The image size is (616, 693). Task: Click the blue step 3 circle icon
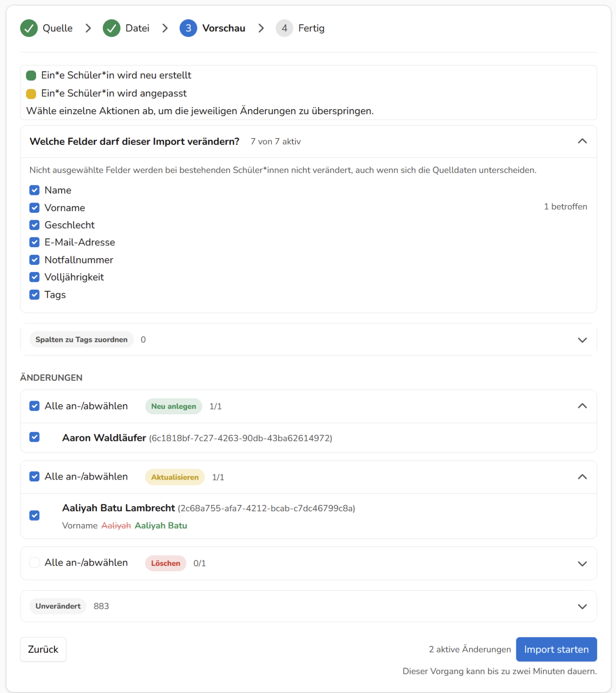click(188, 28)
